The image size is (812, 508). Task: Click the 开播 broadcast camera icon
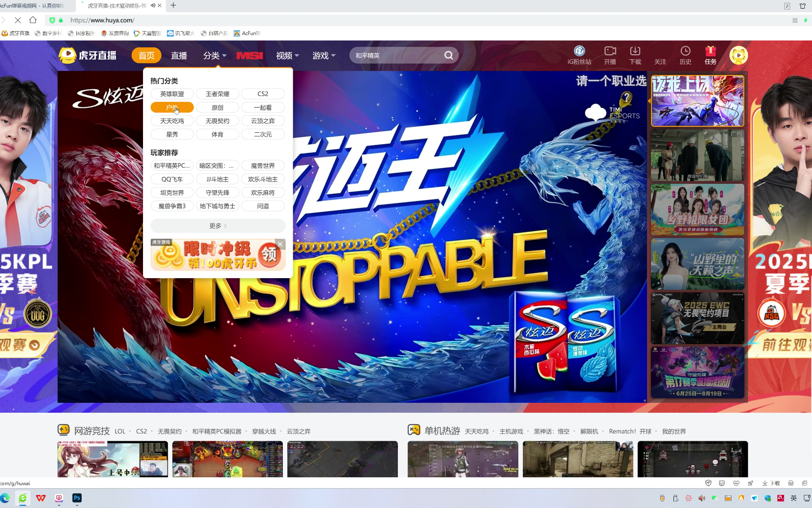tap(610, 51)
